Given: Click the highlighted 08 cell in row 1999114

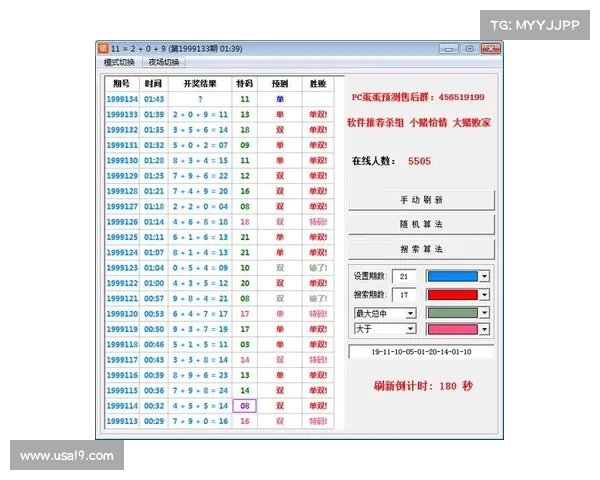Looking at the screenshot, I should 245,405.
